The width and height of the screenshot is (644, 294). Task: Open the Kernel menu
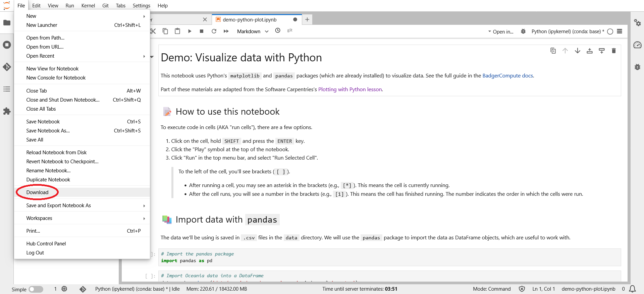[x=88, y=6]
